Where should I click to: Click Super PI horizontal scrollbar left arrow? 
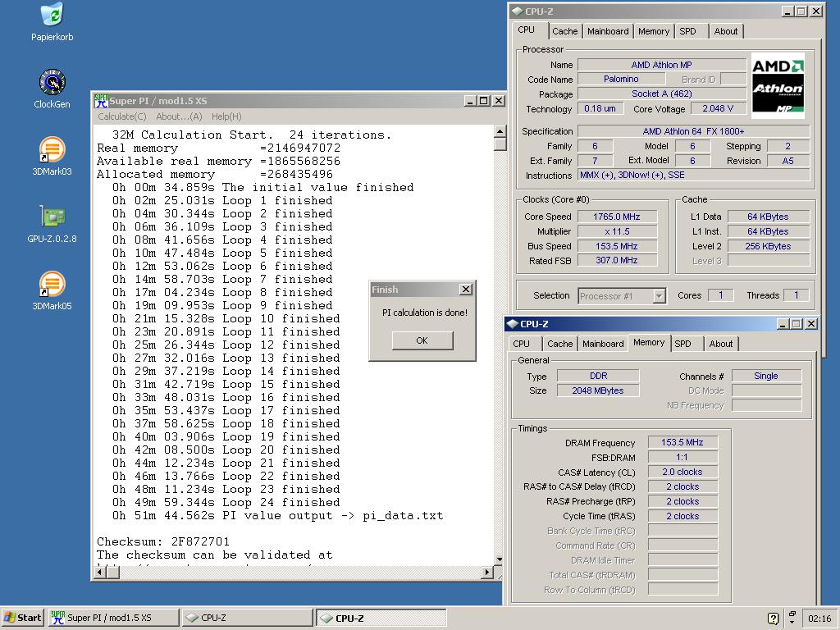pyautogui.click(x=100, y=572)
